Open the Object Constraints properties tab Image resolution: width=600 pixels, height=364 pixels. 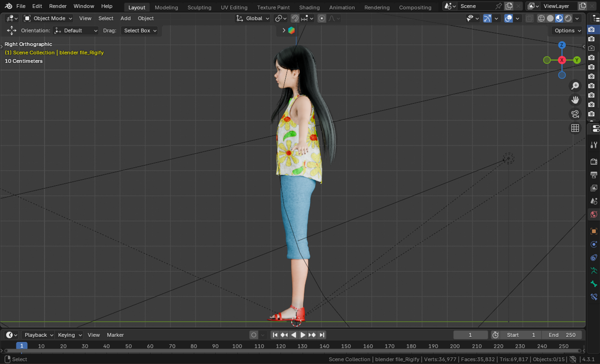pos(594,258)
